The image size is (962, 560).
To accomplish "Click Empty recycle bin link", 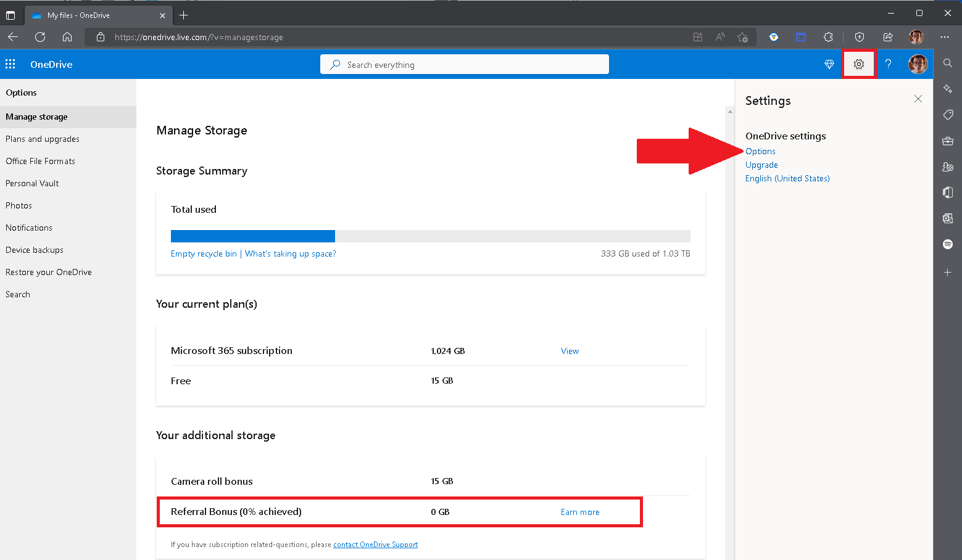I will pos(204,253).
